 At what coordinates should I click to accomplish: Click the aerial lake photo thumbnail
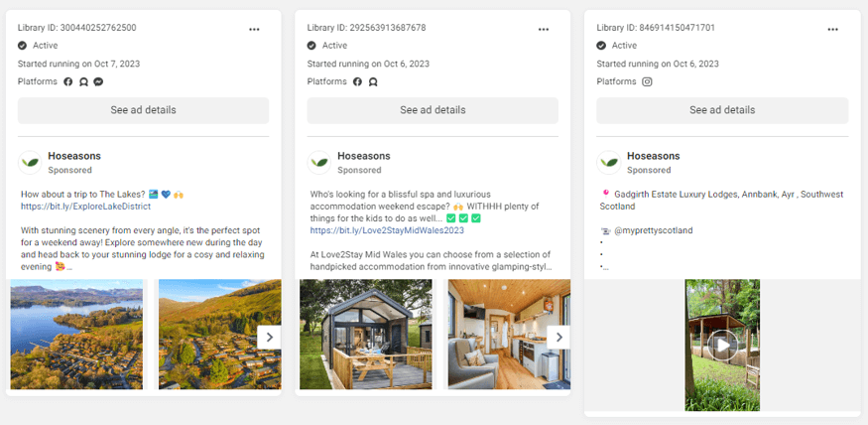77,335
